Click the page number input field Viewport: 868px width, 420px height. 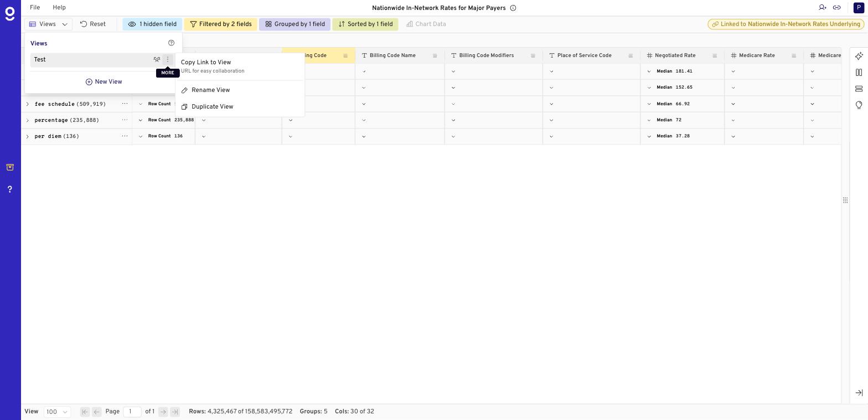click(x=132, y=412)
